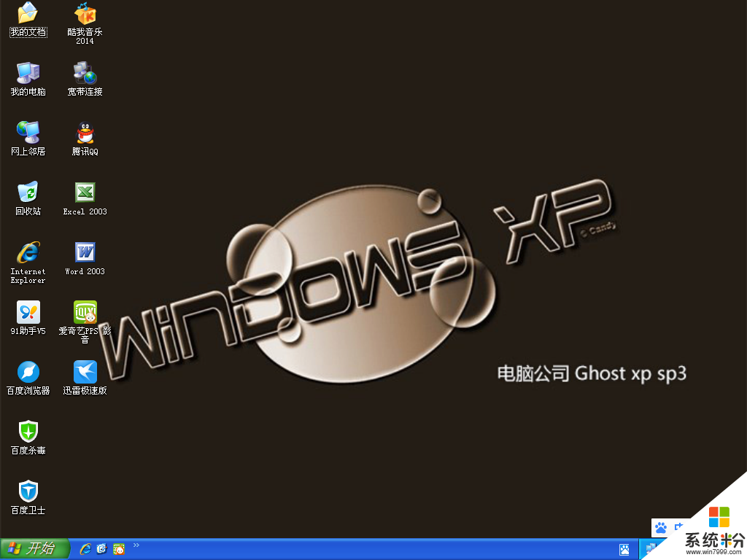Click the 我的电脑 (My Computer) icon

[28, 73]
